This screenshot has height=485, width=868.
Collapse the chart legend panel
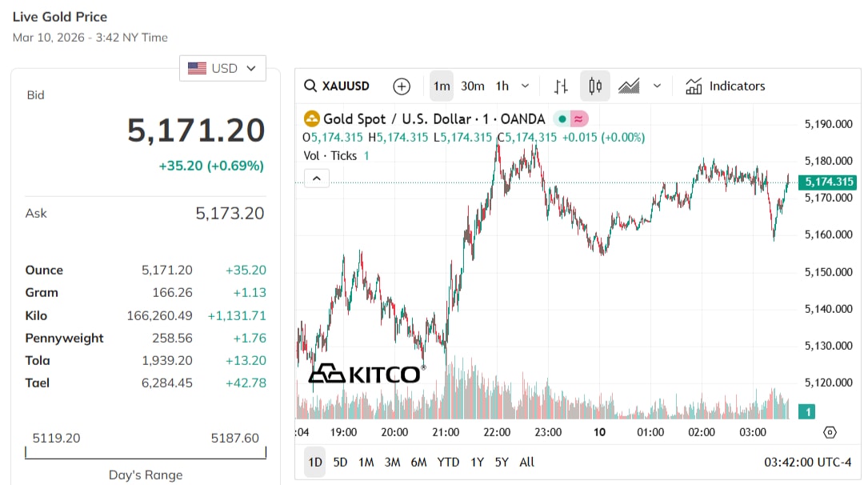tap(316, 178)
